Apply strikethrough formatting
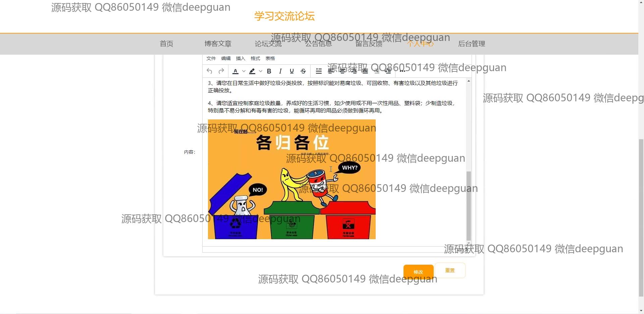 click(303, 71)
